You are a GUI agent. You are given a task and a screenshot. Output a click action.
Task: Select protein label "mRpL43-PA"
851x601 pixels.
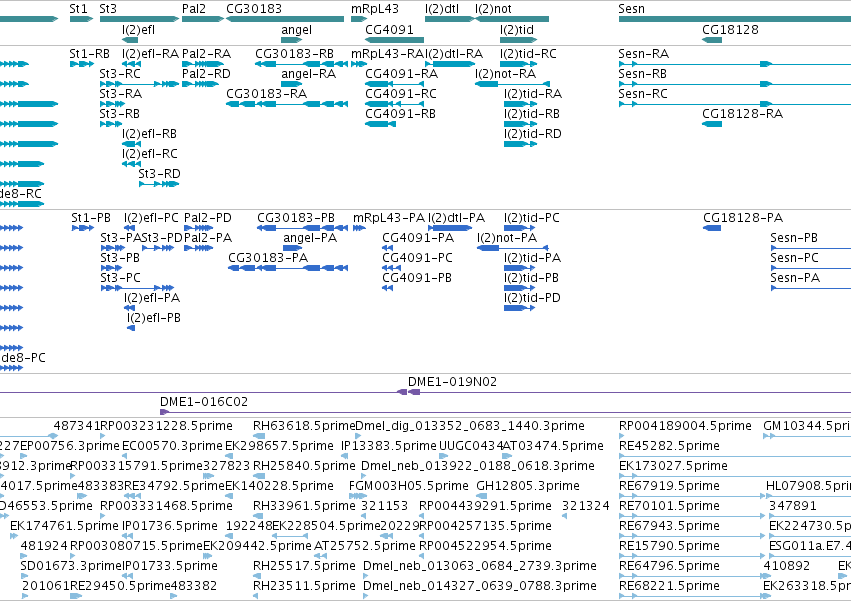(389, 218)
